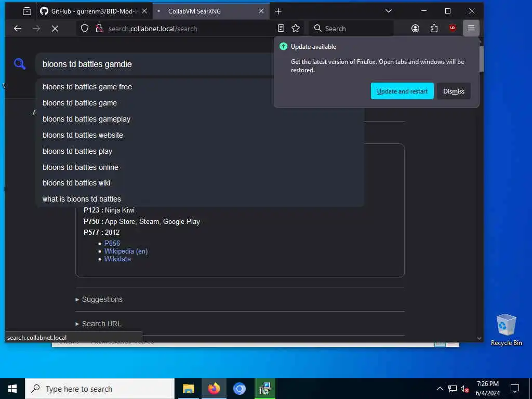Viewport: 532px width, 399px height.
Task: Open the clock showing 7:26 PM
Action: click(487, 389)
